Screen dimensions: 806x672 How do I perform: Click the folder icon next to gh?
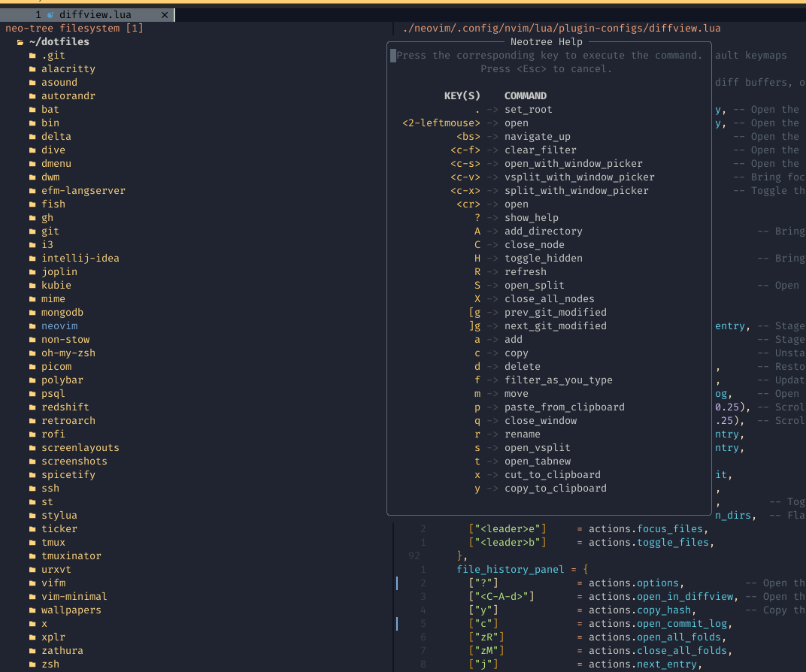pos(32,218)
